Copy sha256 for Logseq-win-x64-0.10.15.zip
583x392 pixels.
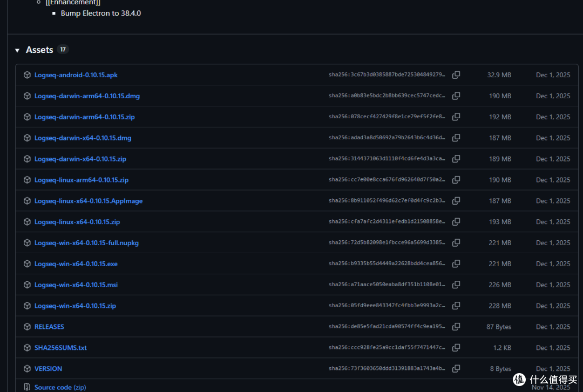point(456,306)
